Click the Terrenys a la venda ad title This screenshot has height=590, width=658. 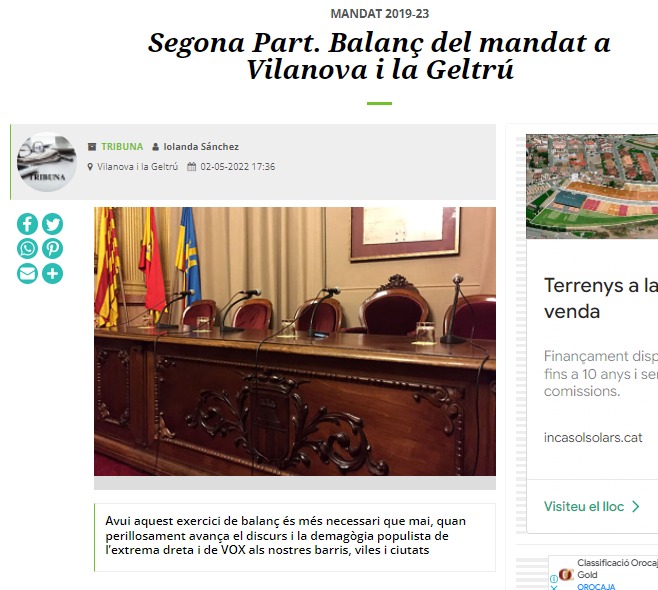click(601, 298)
